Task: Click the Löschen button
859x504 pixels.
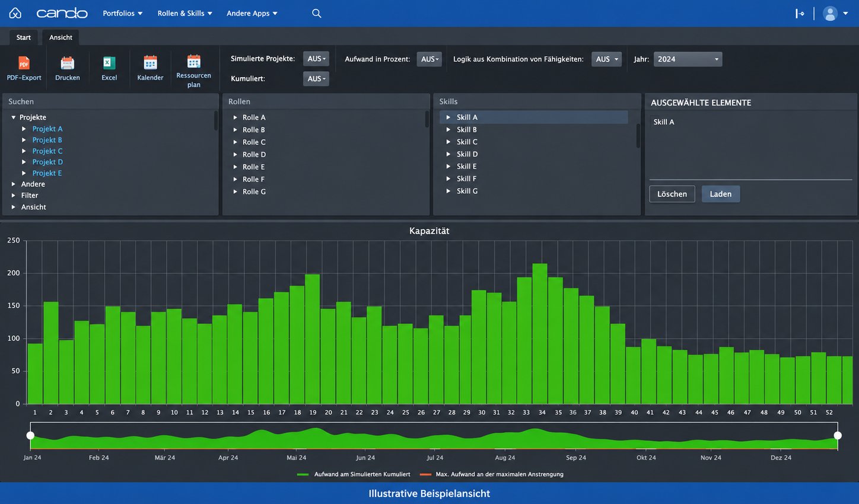Action: [672, 194]
